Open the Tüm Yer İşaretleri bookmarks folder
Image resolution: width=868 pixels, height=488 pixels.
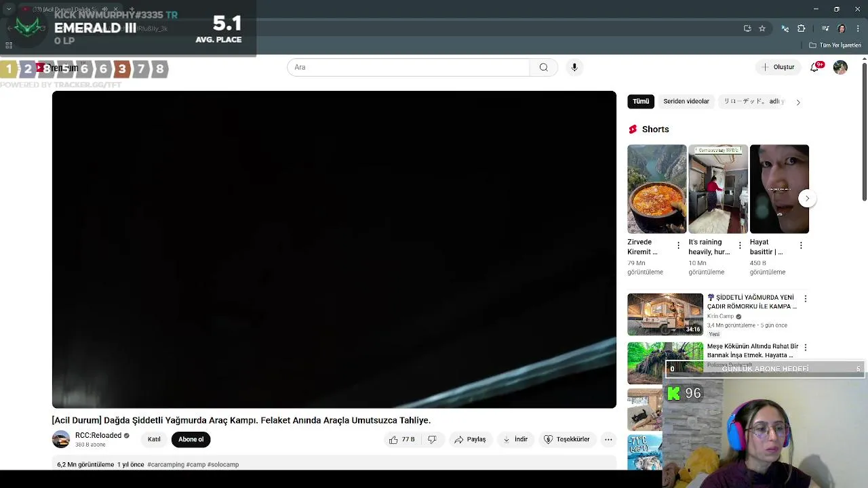835,45
